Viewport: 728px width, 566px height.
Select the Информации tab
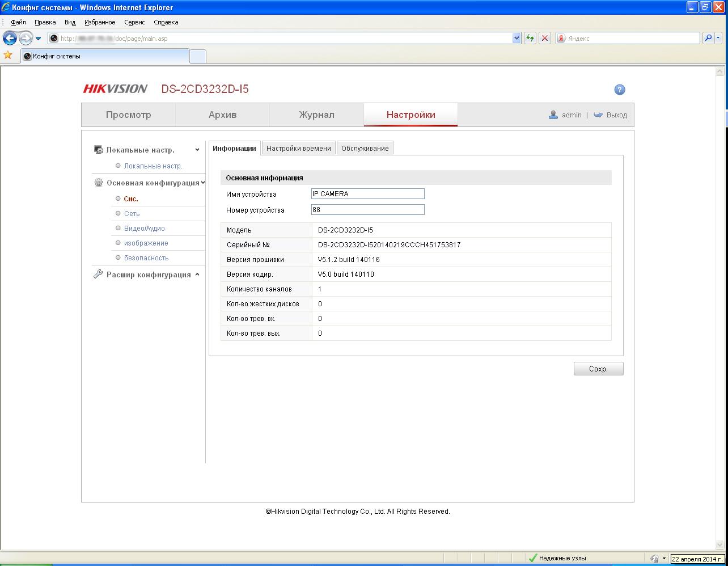[234, 148]
